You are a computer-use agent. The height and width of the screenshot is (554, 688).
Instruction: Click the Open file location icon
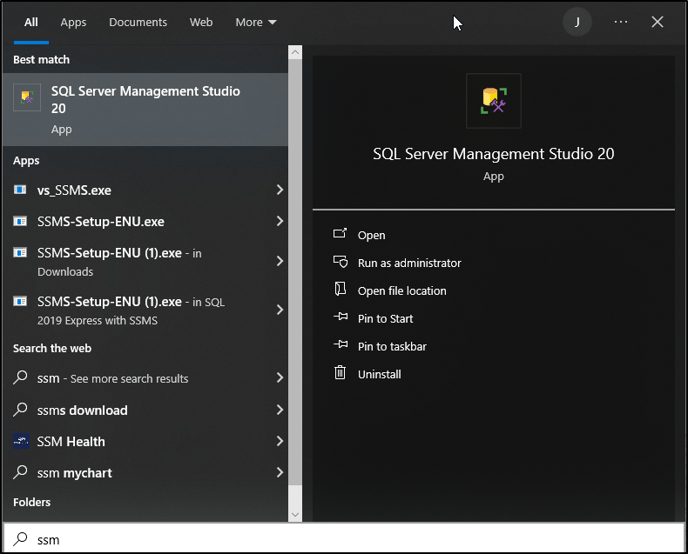click(x=340, y=290)
